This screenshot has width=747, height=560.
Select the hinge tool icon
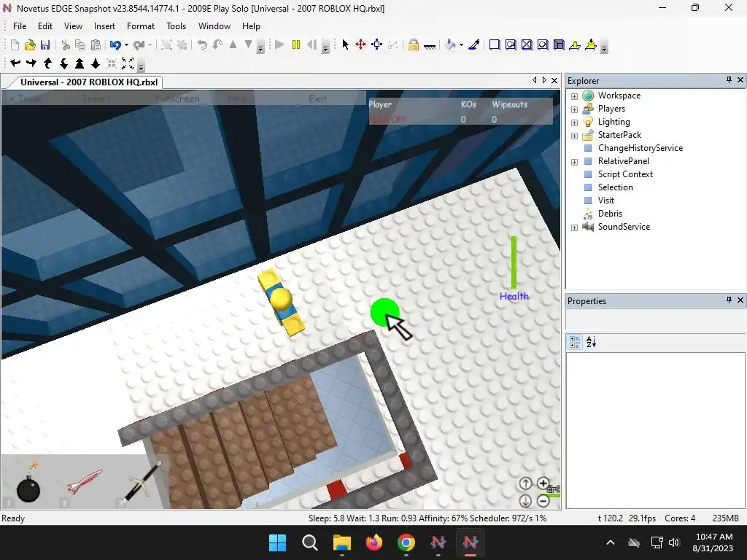click(575, 44)
